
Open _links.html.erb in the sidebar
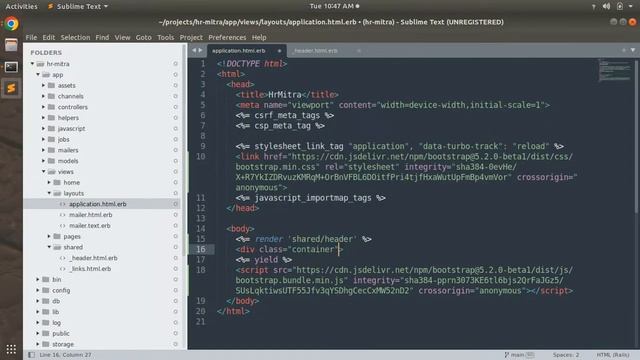tap(90, 269)
